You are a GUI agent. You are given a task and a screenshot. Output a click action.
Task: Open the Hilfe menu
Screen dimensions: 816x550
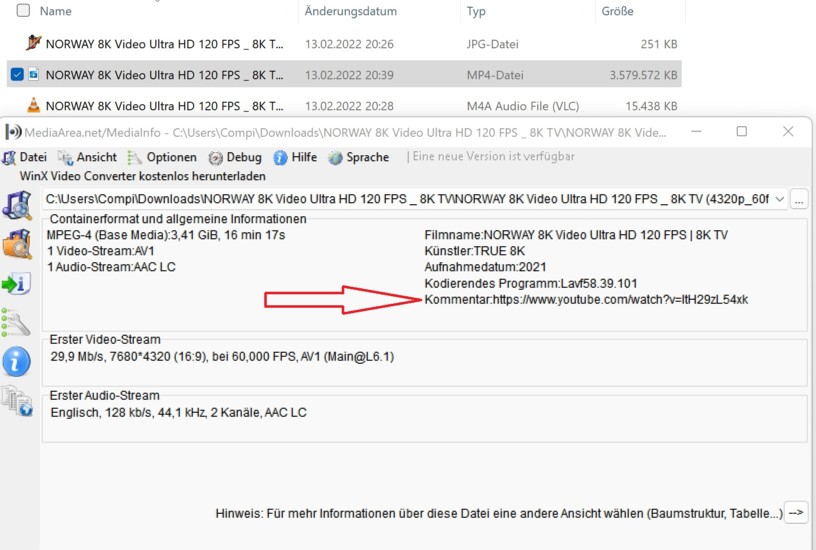click(x=295, y=157)
